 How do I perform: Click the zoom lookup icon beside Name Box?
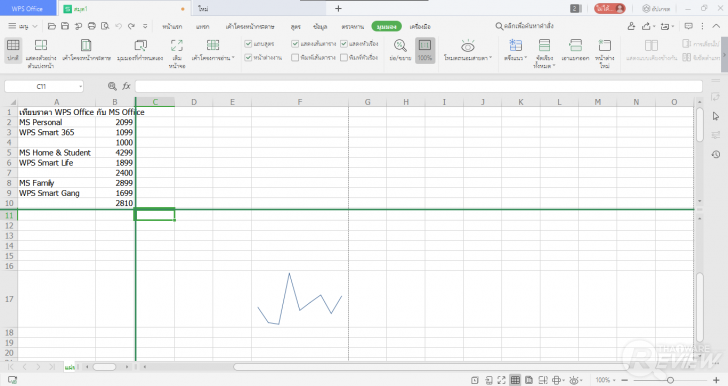coord(112,86)
